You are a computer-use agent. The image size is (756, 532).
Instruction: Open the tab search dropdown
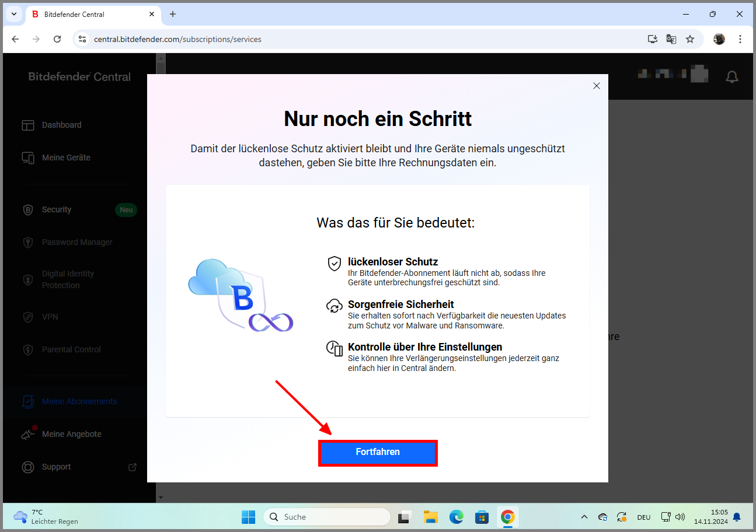[14, 14]
